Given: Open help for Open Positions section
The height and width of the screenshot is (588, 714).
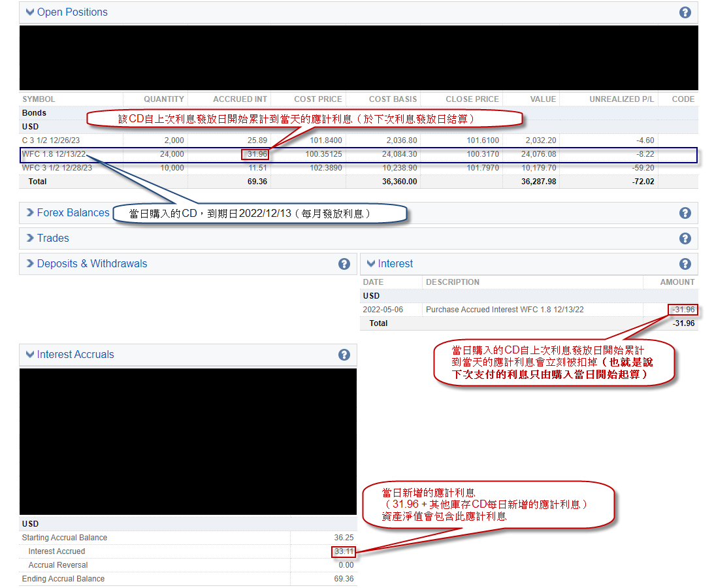Looking at the screenshot, I should [685, 12].
